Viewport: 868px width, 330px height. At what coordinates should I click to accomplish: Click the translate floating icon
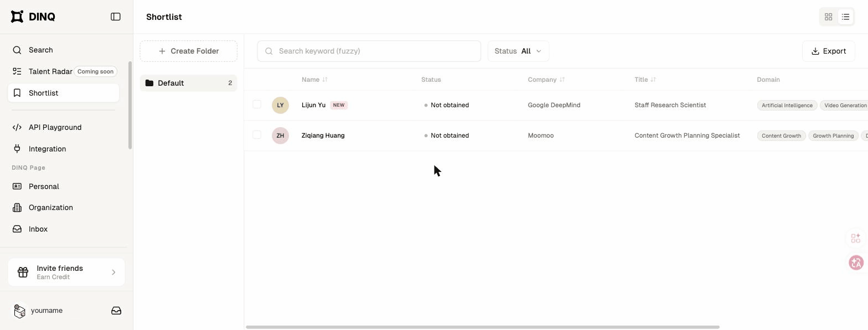[856, 263]
